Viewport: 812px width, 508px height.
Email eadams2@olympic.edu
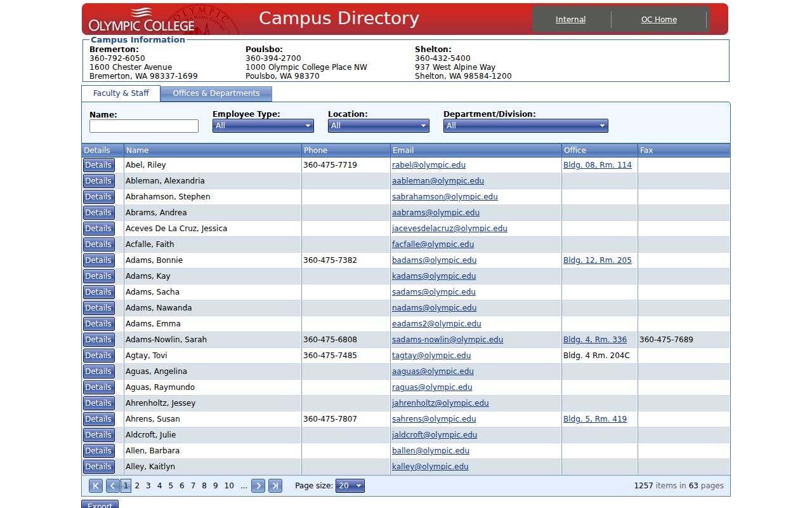coord(436,324)
